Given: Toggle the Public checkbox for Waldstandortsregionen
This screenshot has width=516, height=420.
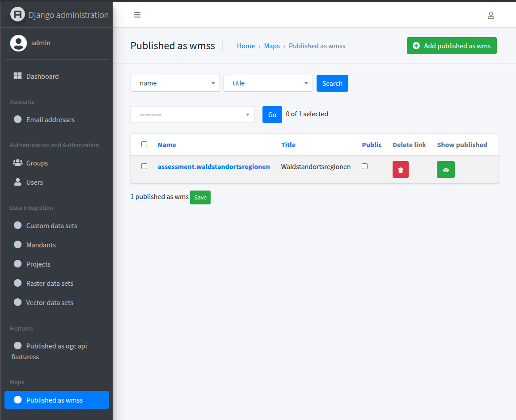Looking at the screenshot, I should click(364, 166).
